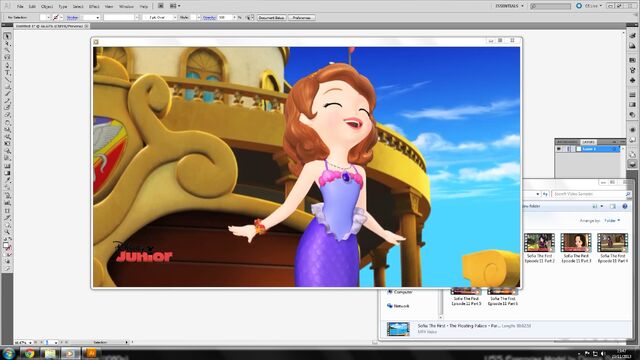Open Windows Explorer from the taskbar
This screenshot has height=360, width=640.
[x=50, y=353]
